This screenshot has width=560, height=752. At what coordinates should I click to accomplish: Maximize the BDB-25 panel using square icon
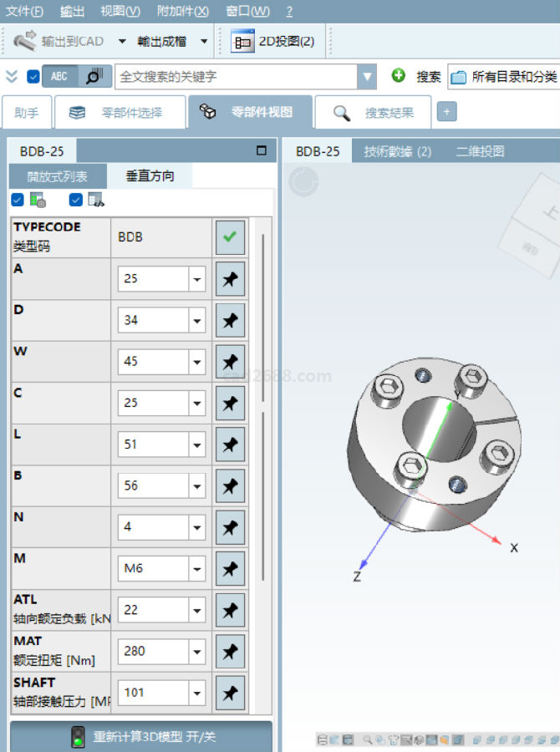pos(262,151)
